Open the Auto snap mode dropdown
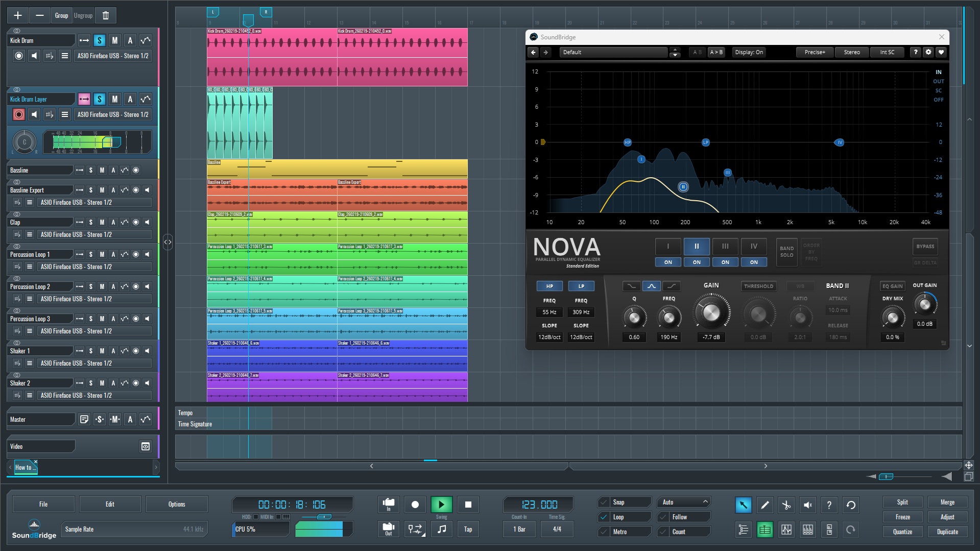 tap(684, 502)
